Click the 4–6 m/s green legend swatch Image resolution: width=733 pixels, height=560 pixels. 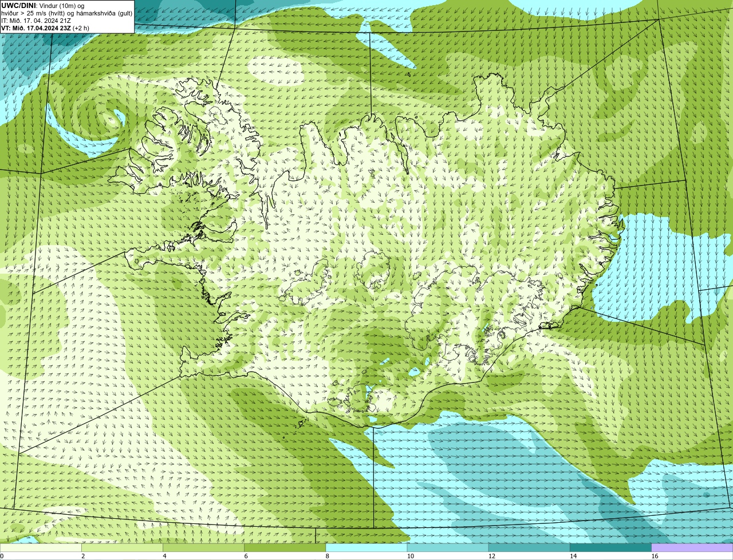[203, 547]
